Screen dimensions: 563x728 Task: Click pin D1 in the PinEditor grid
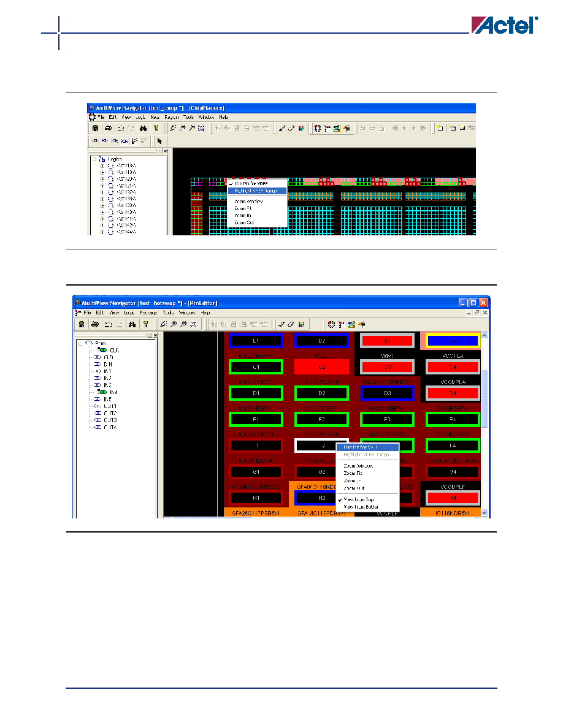point(256,393)
